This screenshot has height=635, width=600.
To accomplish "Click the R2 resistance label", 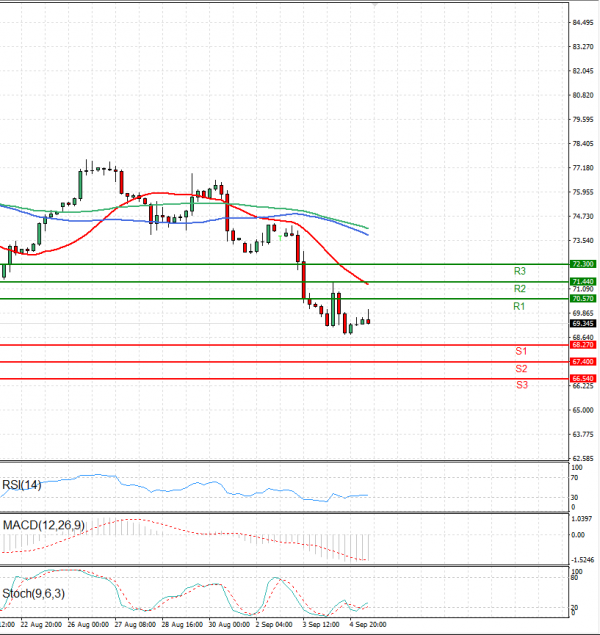I will click(519, 289).
